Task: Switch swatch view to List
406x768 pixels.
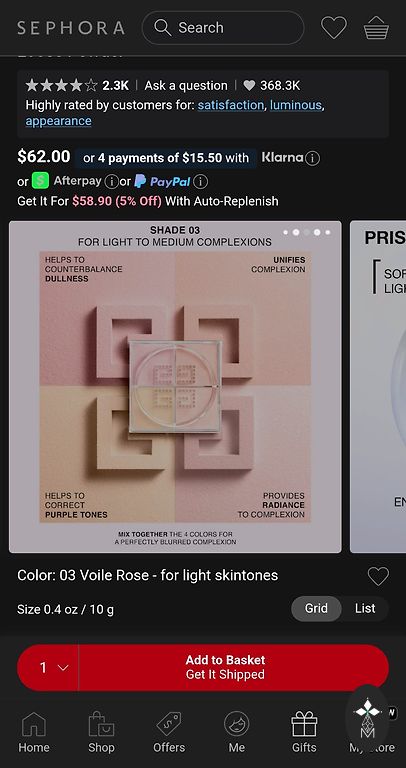Action: tap(365, 609)
